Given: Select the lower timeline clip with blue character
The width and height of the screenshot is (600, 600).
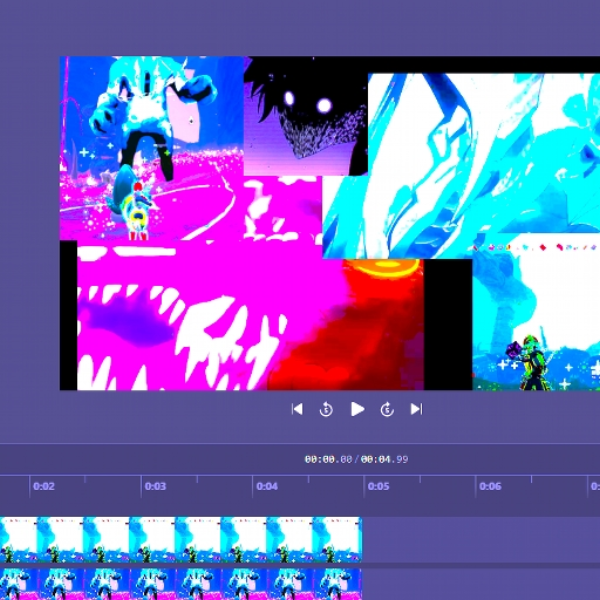Looking at the screenshot, I should (181, 584).
